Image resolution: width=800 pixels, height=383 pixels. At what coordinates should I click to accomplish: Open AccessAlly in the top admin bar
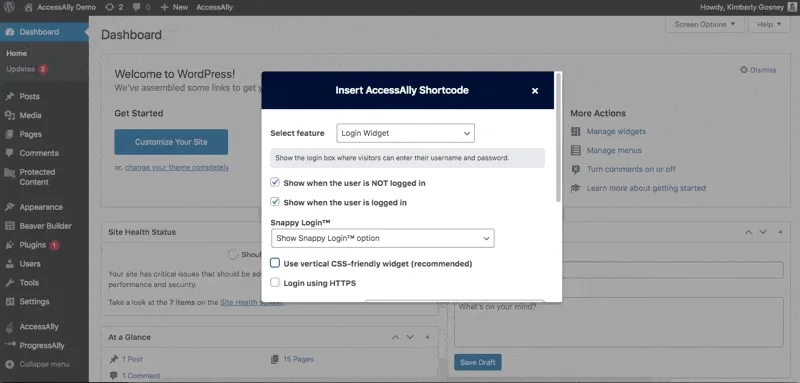tap(214, 7)
